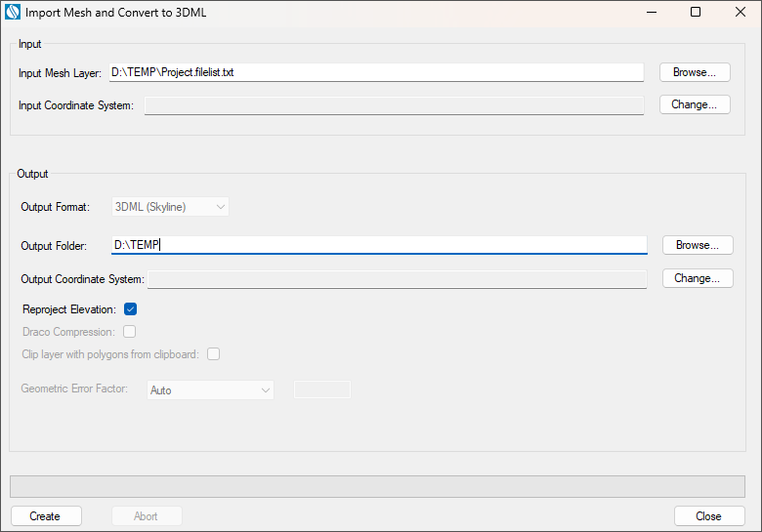Screen dimensions: 762x532
Task: Browse for the Input Mesh Layer file
Action: tap(695, 72)
